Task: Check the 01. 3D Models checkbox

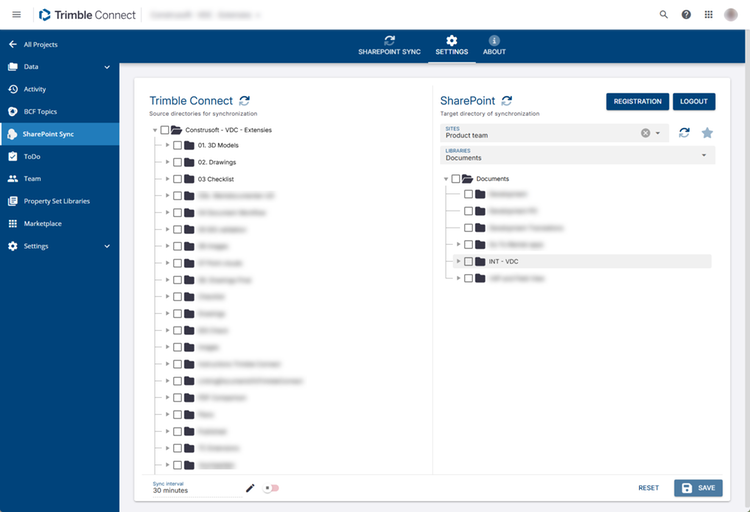Action: tap(177, 145)
